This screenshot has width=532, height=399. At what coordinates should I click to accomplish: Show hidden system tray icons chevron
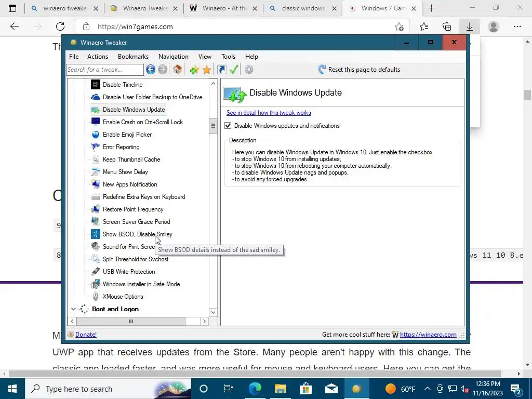(x=428, y=389)
